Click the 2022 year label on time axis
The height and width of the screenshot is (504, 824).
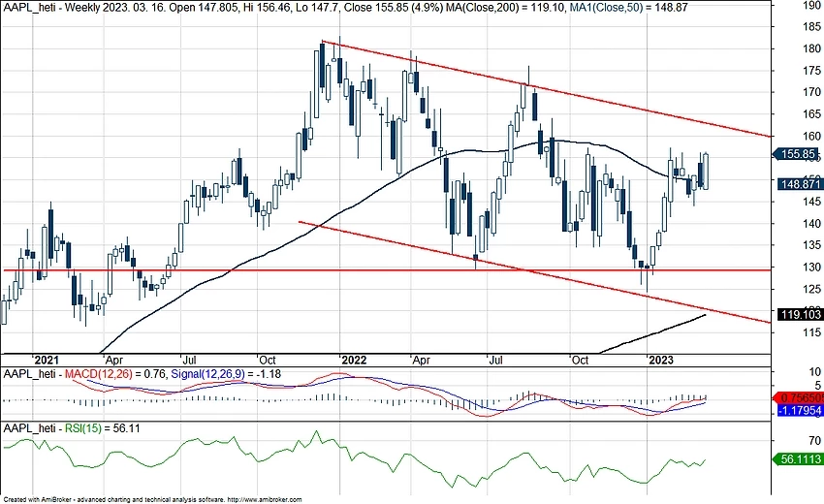coord(354,360)
